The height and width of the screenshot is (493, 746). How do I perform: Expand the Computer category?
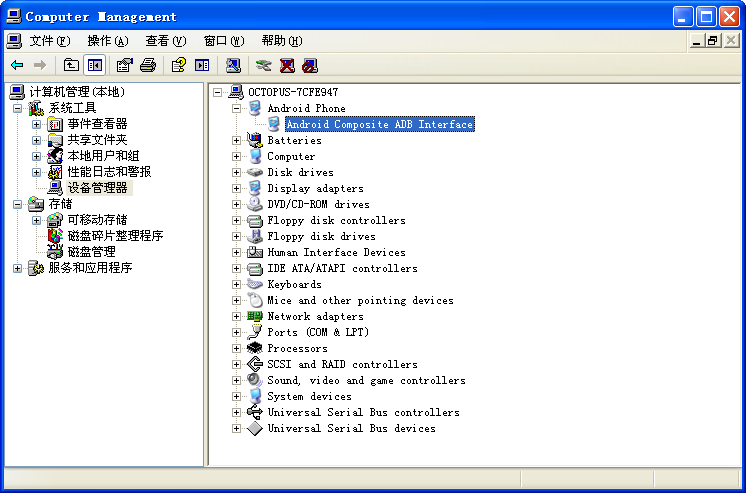[236, 156]
